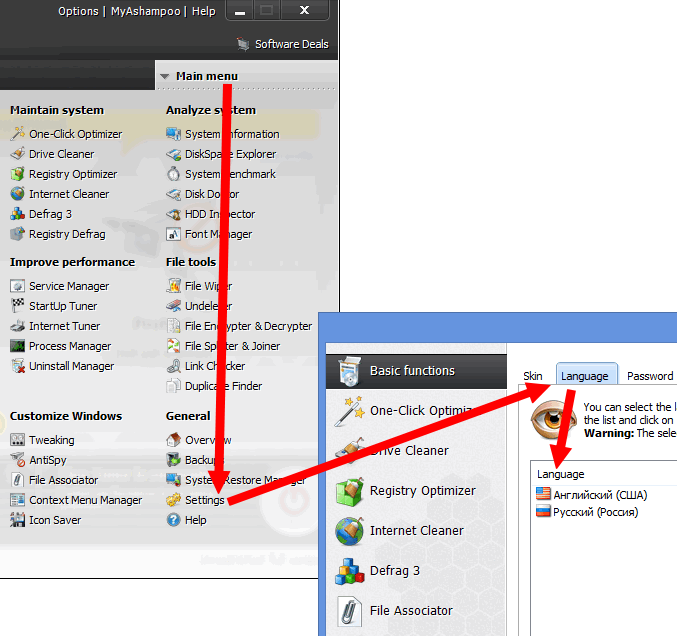The height and width of the screenshot is (636, 677).
Task: Minimize the Ashampoo main window
Action: pos(240,10)
